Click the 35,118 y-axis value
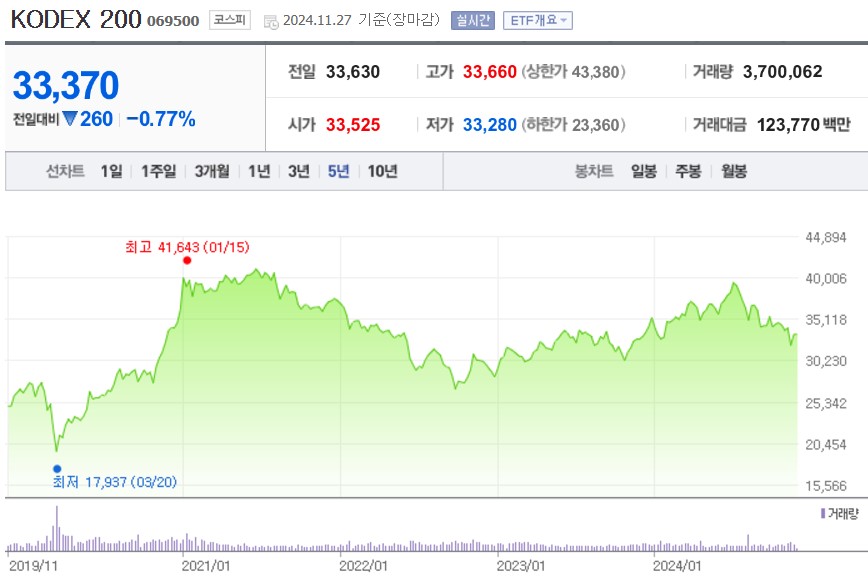The image size is (868, 585). [826, 320]
